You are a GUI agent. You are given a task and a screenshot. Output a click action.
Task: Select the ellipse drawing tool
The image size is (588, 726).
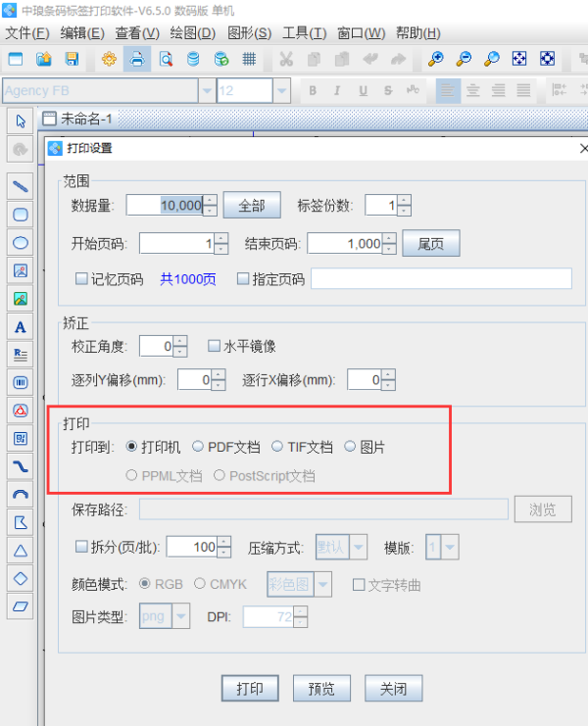tap(20, 242)
